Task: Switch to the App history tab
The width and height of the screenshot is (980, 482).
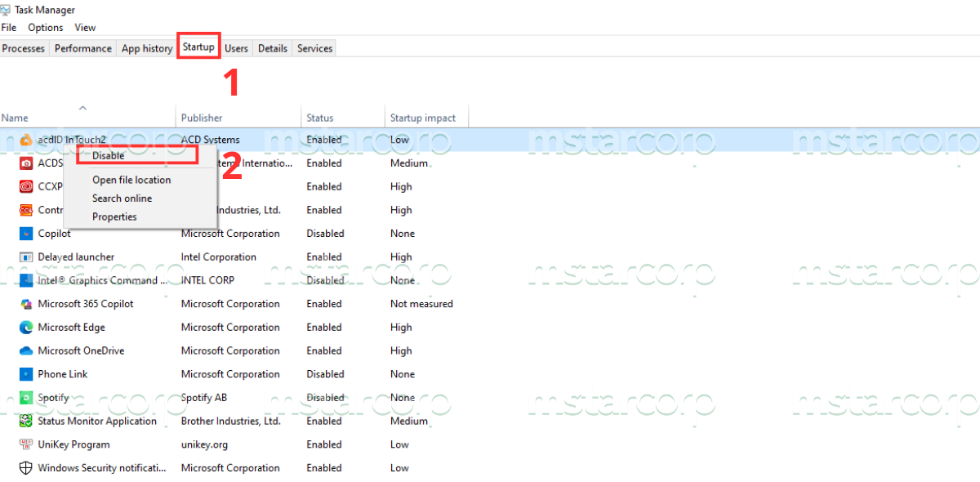Action: (x=147, y=48)
